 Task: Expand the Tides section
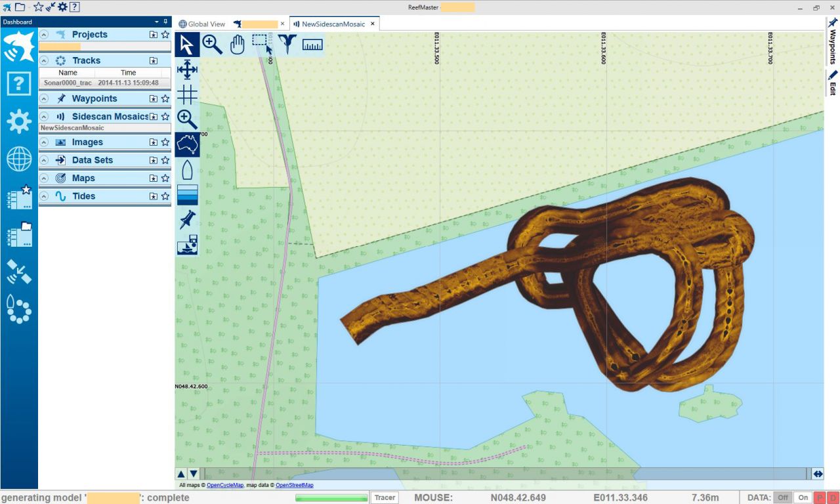(x=44, y=196)
